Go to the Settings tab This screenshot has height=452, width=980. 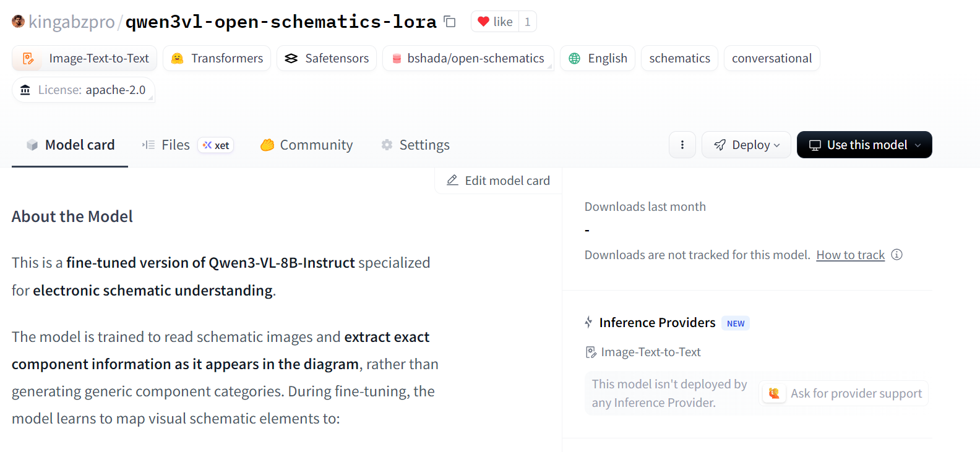point(415,145)
